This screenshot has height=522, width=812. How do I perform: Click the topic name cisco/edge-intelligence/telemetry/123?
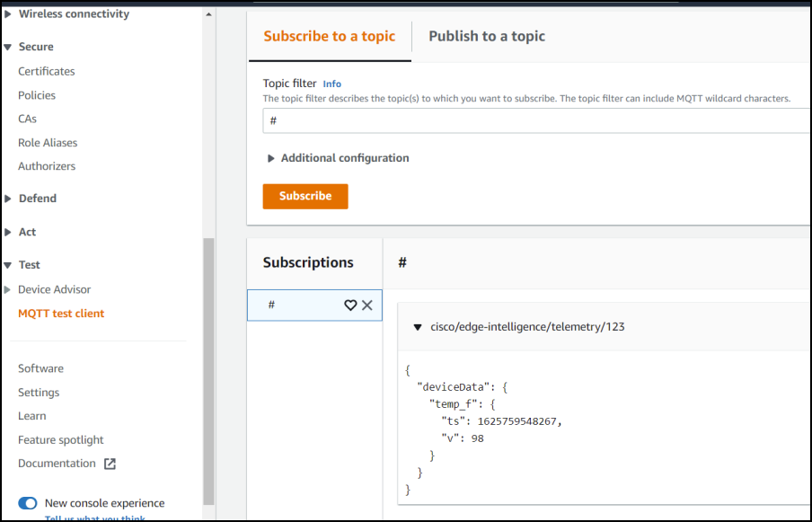[x=527, y=327]
